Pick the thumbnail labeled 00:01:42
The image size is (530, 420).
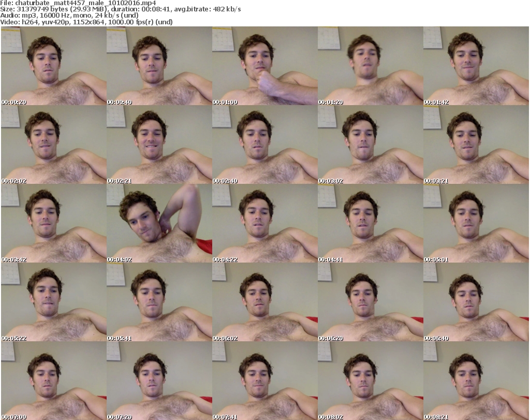(476, 66)
